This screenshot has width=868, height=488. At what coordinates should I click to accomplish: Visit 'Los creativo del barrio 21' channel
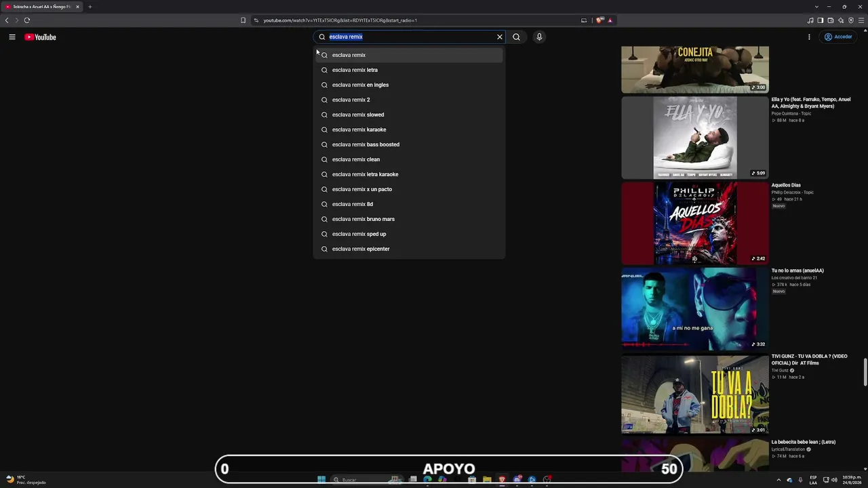pos(794,278)
